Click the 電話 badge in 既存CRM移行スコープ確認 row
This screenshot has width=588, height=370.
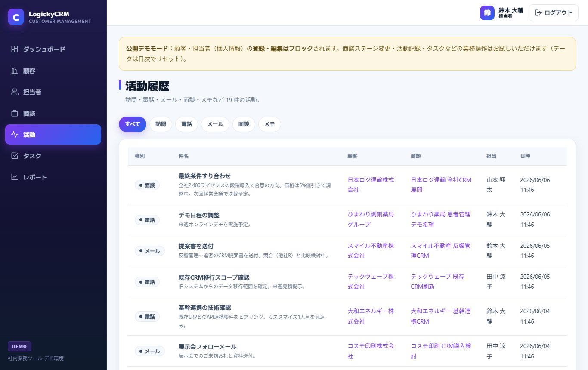[x=147, y=282]
